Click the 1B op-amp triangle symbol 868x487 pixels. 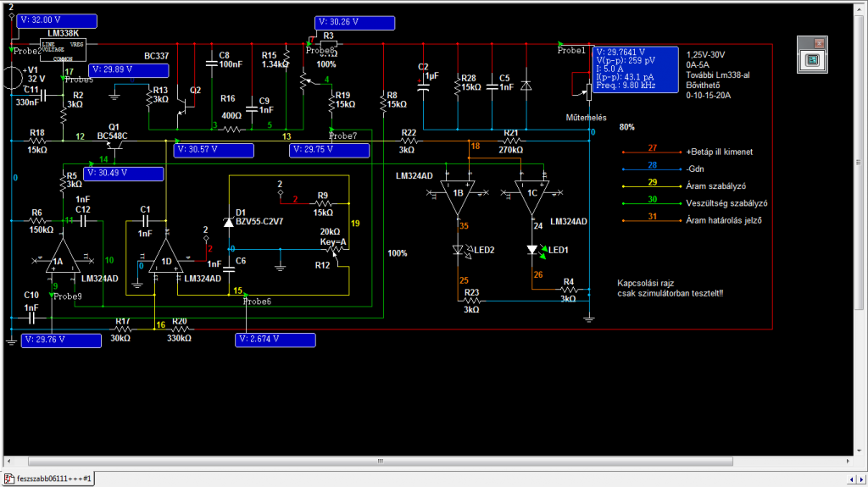click(458, 194)
